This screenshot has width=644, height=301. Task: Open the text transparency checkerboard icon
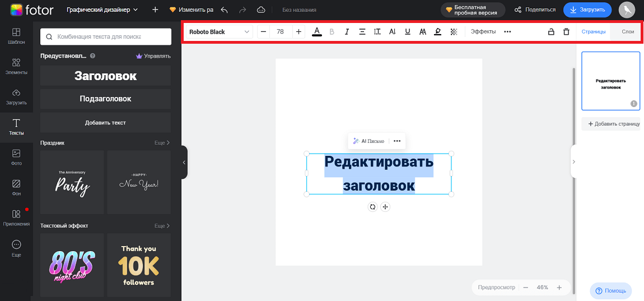453,32
